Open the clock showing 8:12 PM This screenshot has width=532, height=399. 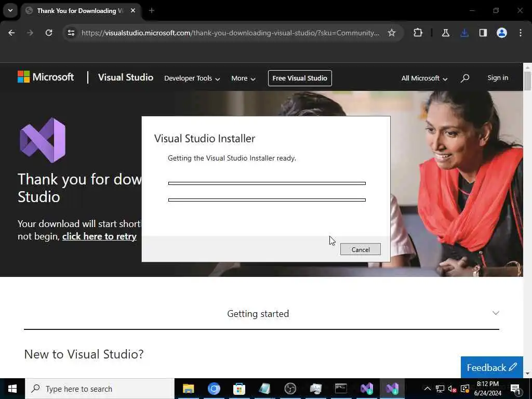pos(487,389)
